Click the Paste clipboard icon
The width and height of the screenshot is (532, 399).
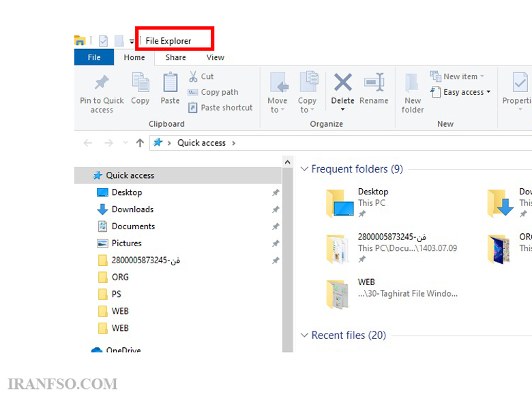point(170,83)
